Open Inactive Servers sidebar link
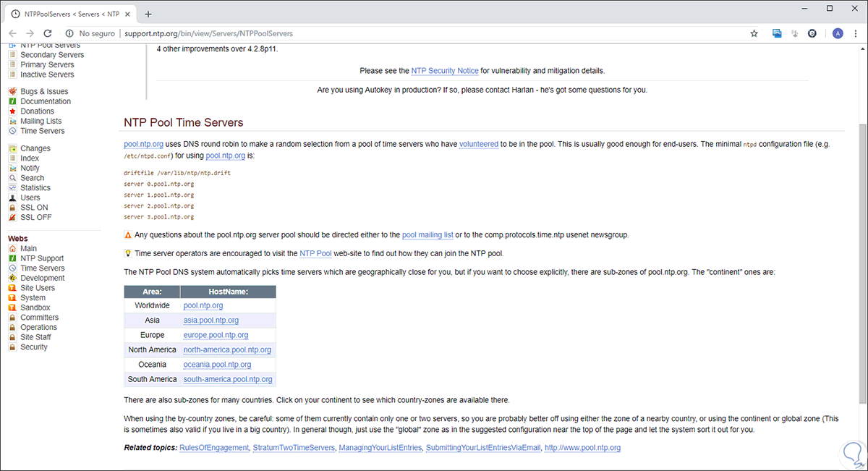This screenshot has height=471, width=868. coord(47,75)
